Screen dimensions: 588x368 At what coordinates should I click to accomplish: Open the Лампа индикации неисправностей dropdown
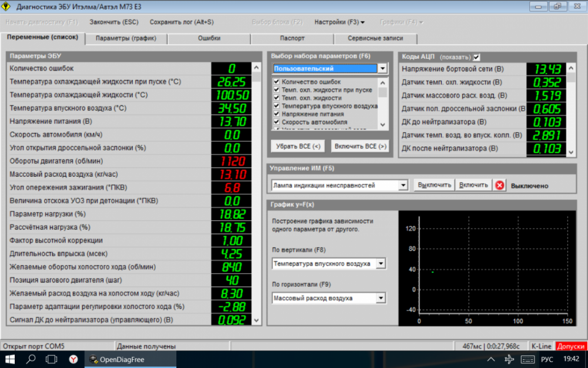(403, 185)
